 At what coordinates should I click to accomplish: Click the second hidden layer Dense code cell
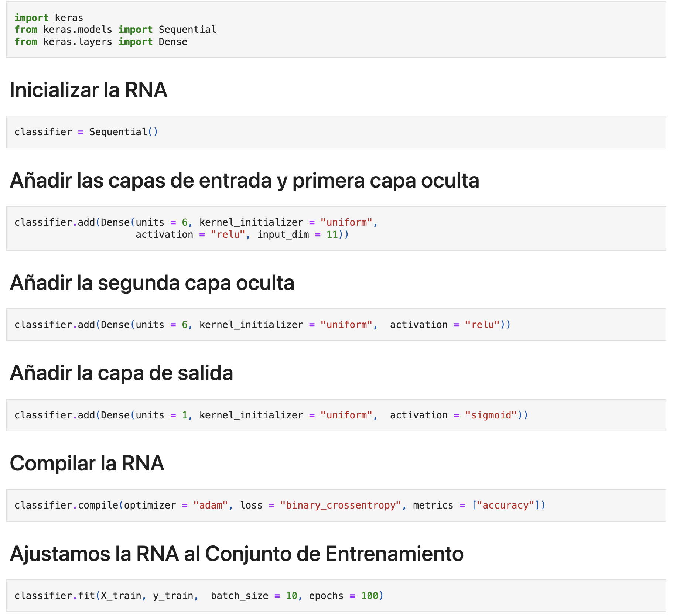(336, 325)
